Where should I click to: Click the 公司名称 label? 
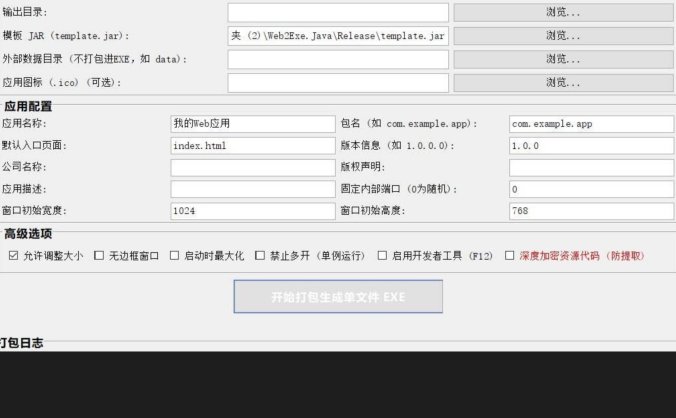[24, 167]
